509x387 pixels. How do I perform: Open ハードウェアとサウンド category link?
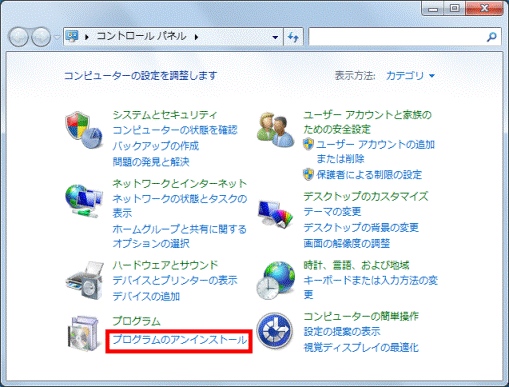tap(165, 265)
